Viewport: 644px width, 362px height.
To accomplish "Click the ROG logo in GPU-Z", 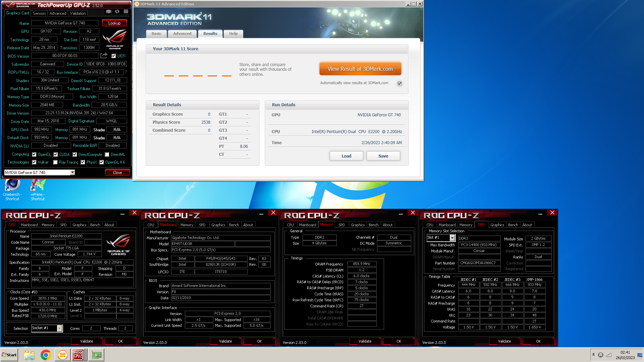I will pyautogui.click(x=115, y=40).
